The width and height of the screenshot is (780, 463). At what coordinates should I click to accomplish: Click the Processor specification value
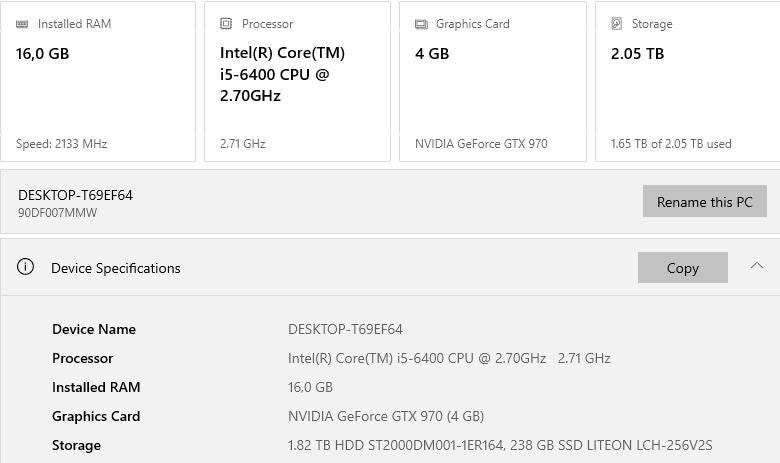pyautogui.click(x=449, y=358)
